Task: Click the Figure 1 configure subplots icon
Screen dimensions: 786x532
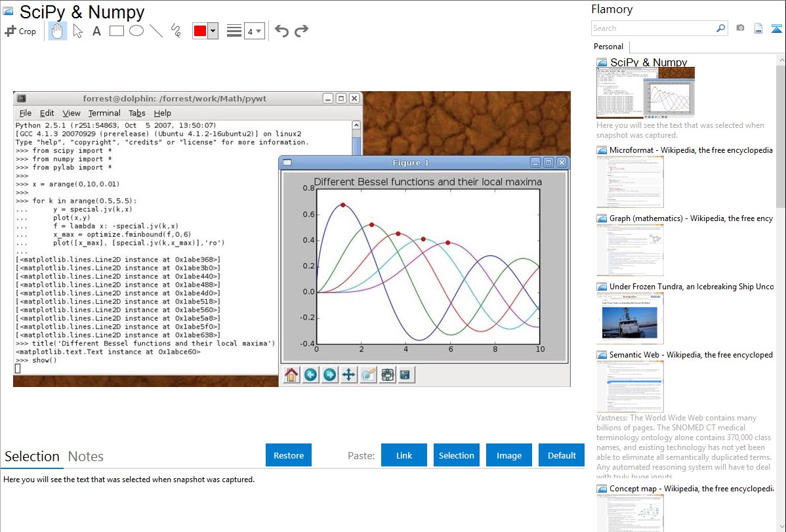Action: point(387,375)
